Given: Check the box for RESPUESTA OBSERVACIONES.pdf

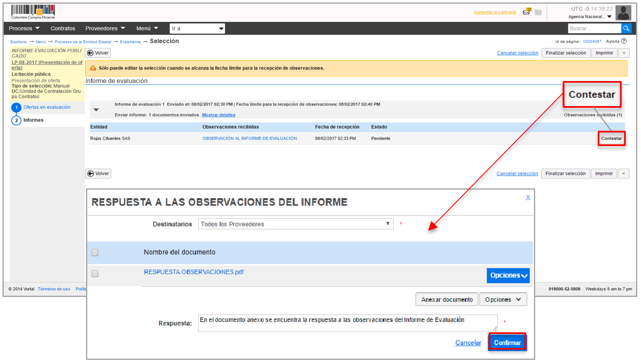Looking at the screenshot, I should [x=95, y=274].
